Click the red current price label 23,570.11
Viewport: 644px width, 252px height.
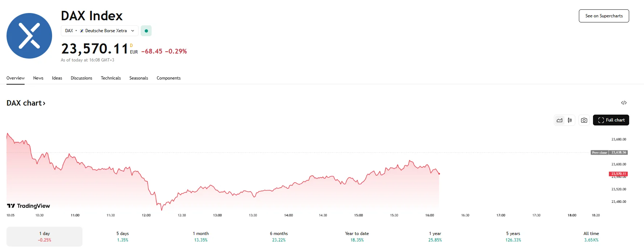tap(618, 174)
